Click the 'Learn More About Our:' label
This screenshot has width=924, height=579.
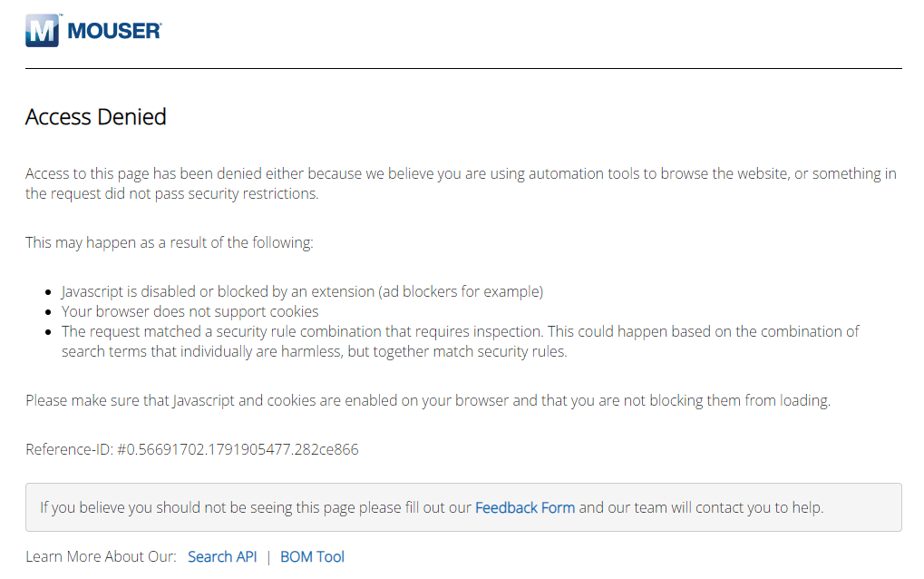coord(101,556)
